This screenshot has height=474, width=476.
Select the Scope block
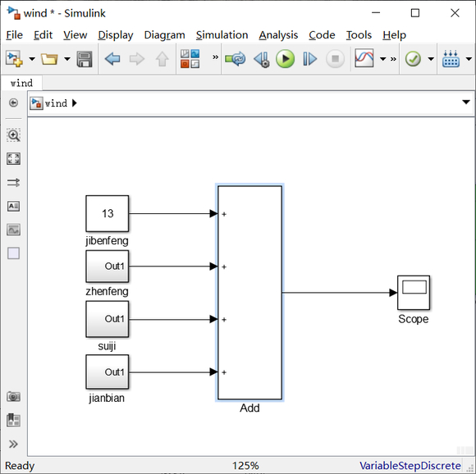[x=414, y=293]
